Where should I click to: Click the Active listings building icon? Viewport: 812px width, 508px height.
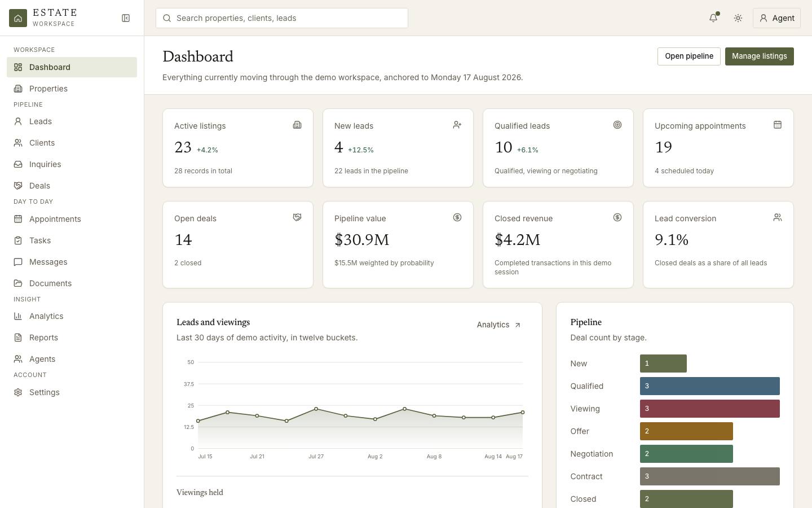click(297, 125)
